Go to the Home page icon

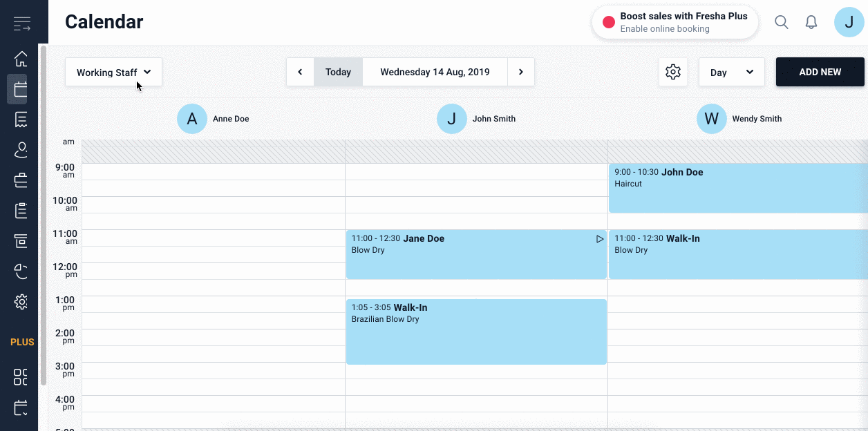point(21,59)
